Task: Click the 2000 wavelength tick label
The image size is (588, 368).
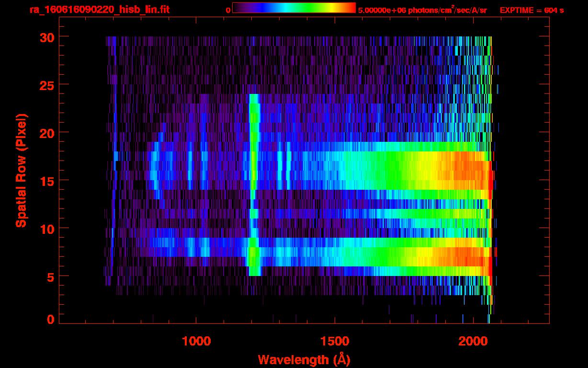Action: pyautogui.click(x=473, y=341)
